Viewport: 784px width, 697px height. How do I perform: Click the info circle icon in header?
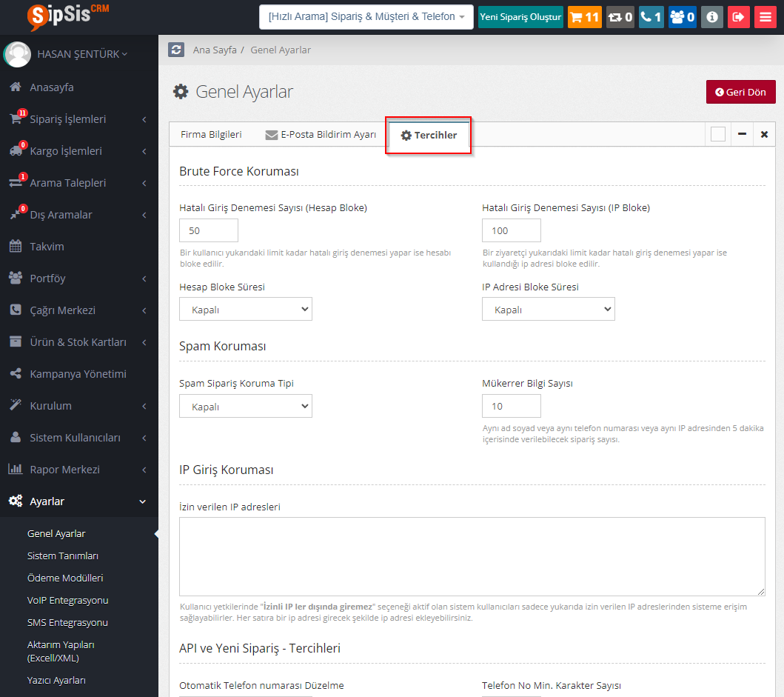pyautogui.click(x=711, y=17)
